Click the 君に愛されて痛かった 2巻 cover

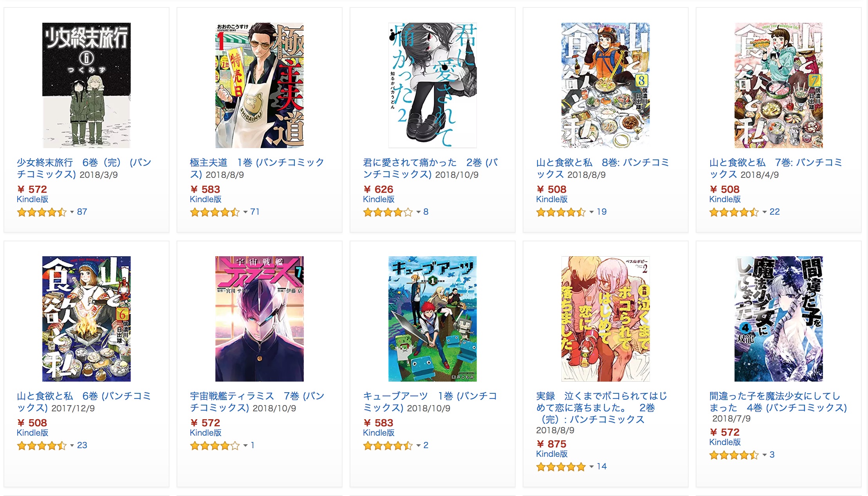(x=433, y=85)
